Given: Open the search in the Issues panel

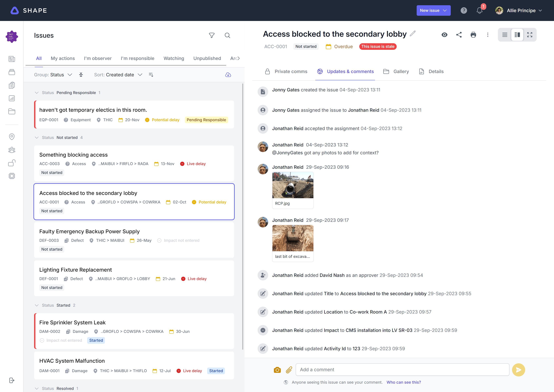Looking at the screenshot, I should pyautogui.click(x=227, y=35).
